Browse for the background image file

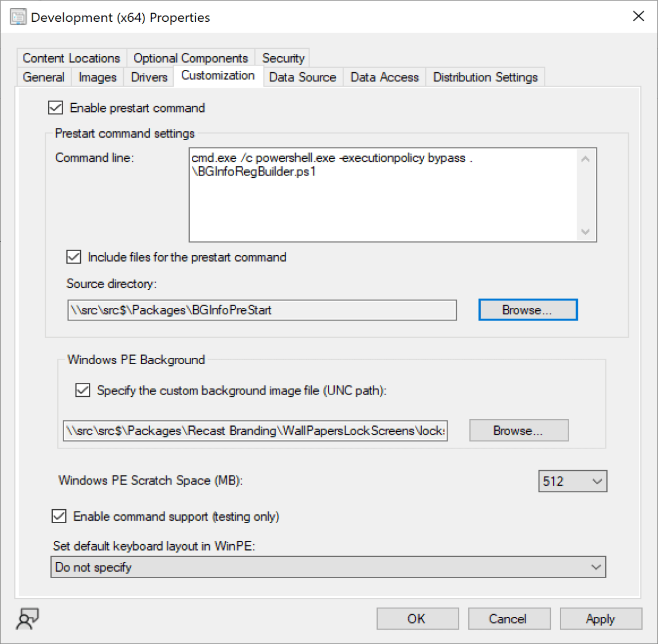518,431
